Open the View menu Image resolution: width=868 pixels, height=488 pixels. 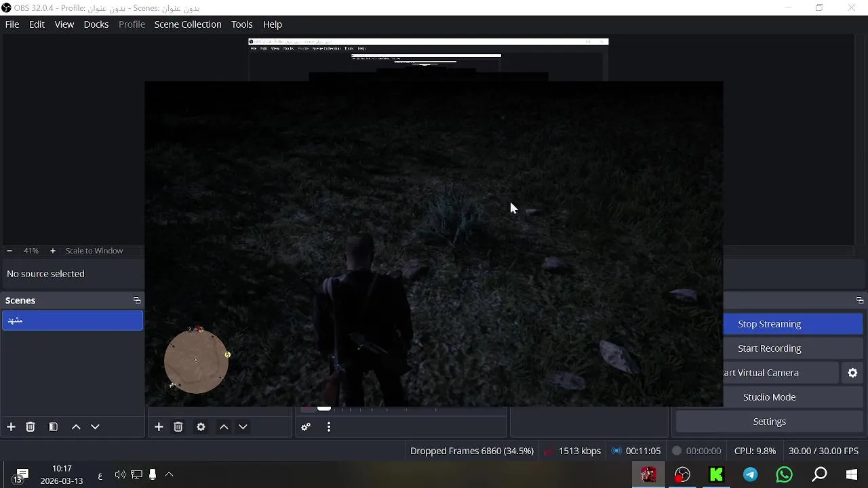tap(64, 24)
